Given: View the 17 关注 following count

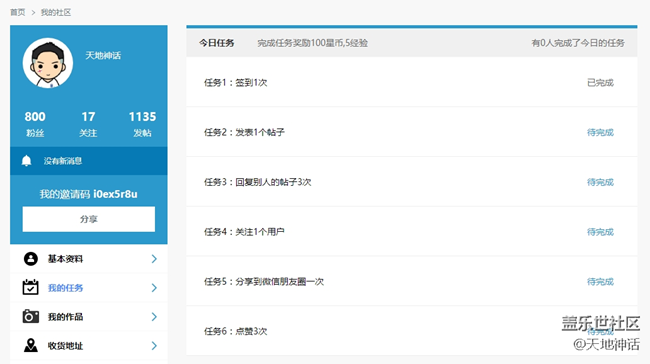Looking at the screenshot, I should [x=88, y=124].
